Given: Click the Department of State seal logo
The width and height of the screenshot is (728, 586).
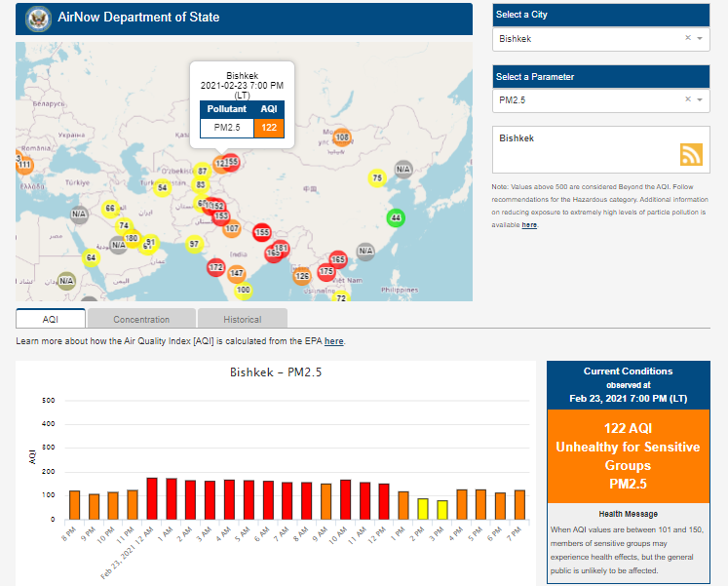Looking at the screenshot, I should [x=39, y=18].
